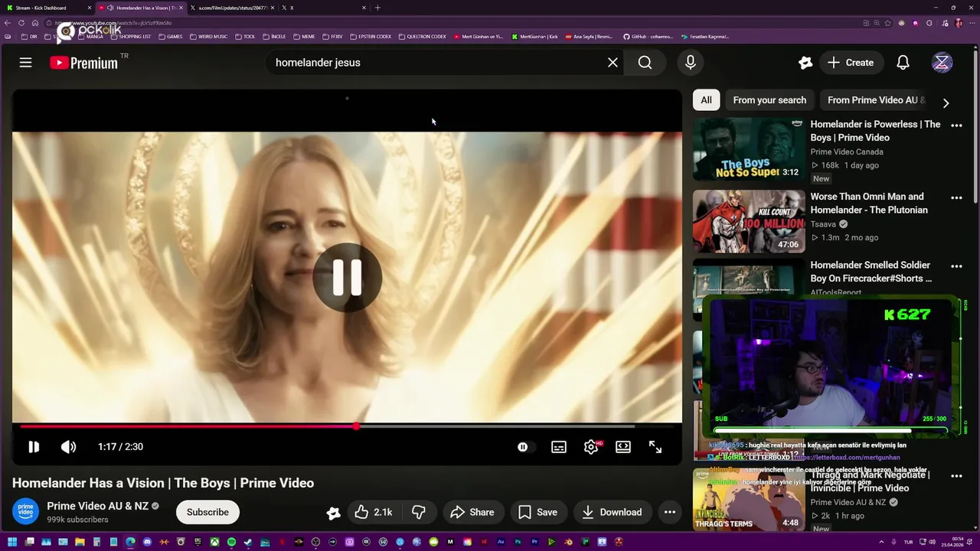Open options for 'Worse Than Omni Man' video
This screenshot has width=980, height=551.
[956, 197]
